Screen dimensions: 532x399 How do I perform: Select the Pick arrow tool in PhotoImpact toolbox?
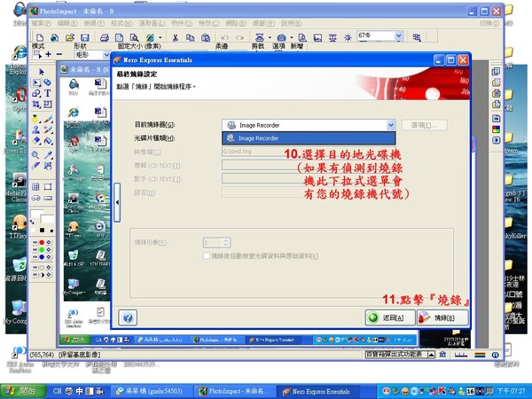click(42, 72)
